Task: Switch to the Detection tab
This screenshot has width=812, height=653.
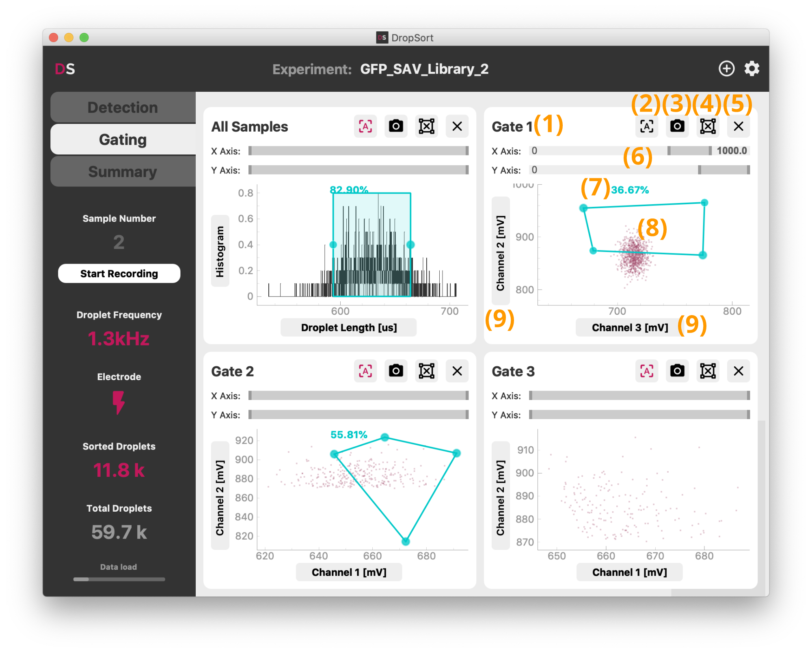Action: click(x=123, y=108)
